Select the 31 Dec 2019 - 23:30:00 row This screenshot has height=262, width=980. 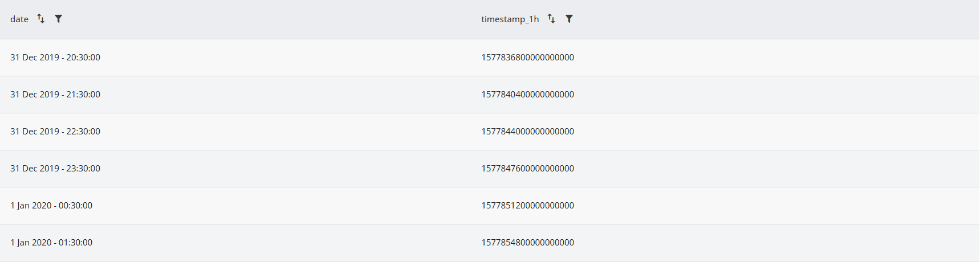[490, 169]
